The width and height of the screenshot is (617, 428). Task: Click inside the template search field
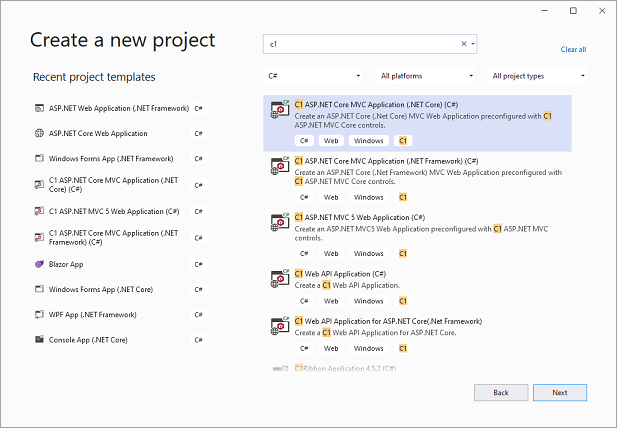(x=360, y=44)
